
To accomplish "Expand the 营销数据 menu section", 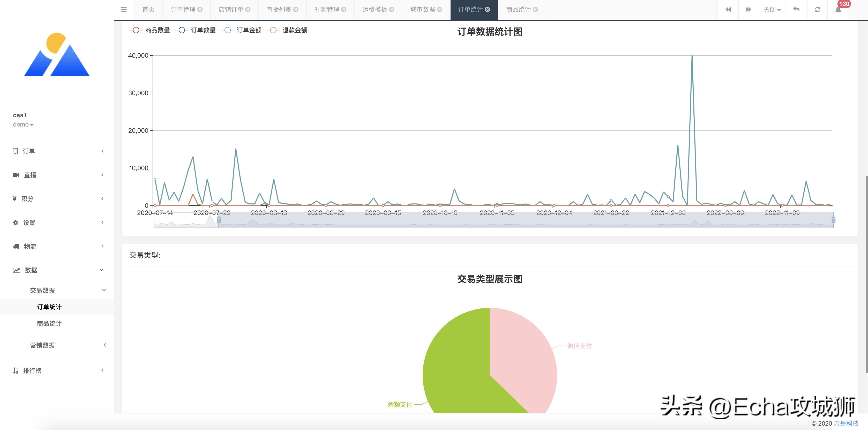I will [42, 345].
